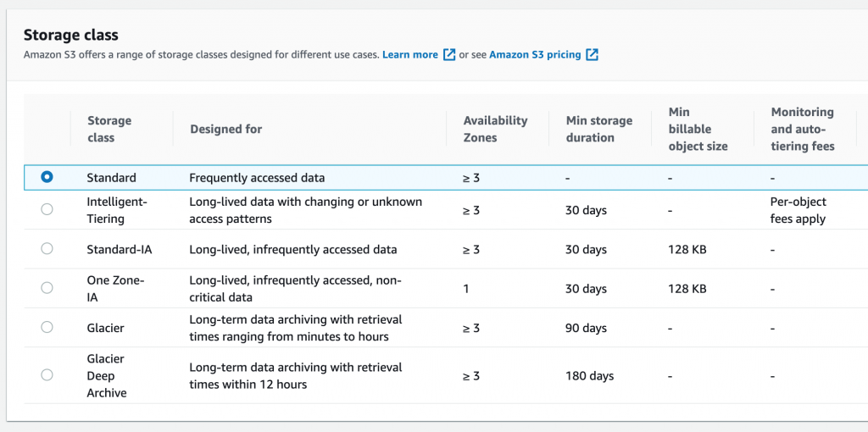Image resolution: width=868 pixels, height=432 pixels.
Task: Click the Storage class column header
Action: click(109, 129)
